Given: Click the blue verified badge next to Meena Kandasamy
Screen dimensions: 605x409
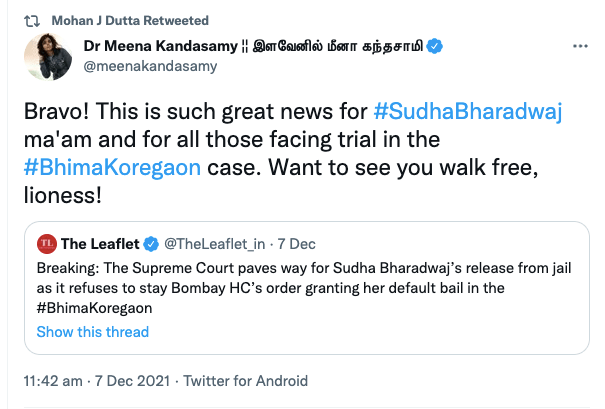Looking at the screenshot, I should point(436,47).
